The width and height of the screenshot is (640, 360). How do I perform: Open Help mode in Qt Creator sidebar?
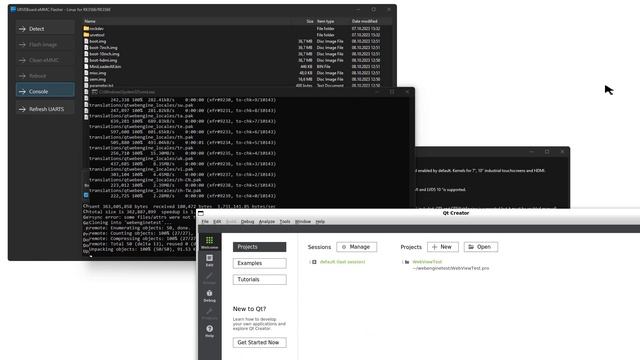pos(209,331)
